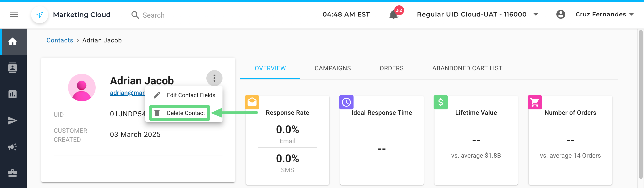Open the megaphone campaigns sidebar icon
Image resolution: width=644 pixels, height=188 pixels.
click(13, 147)
